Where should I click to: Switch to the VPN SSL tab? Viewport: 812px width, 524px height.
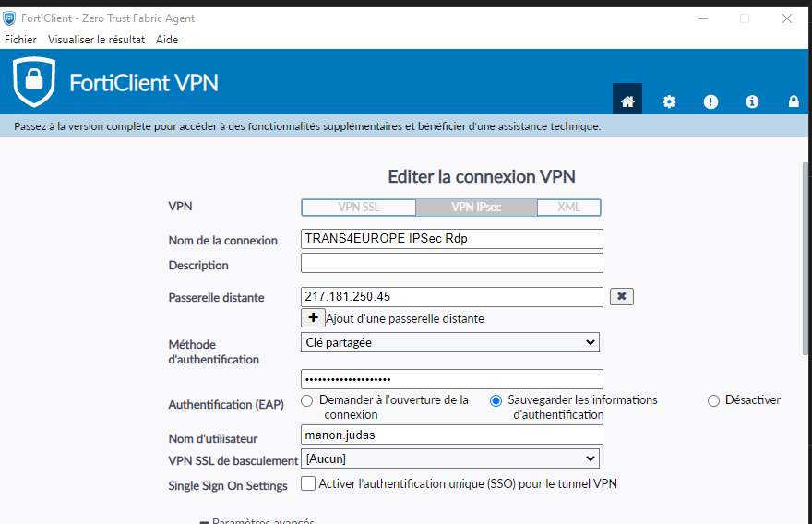pos(359,207)
